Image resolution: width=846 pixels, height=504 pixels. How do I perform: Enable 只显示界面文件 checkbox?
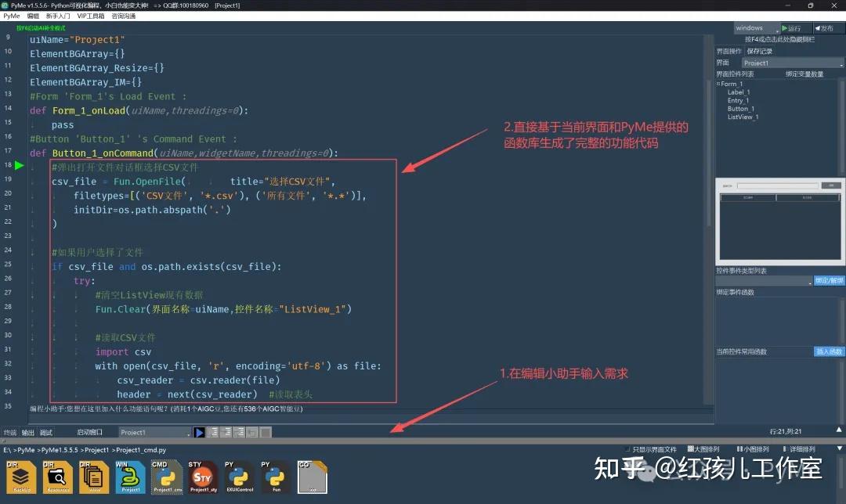tap(627, 449)
